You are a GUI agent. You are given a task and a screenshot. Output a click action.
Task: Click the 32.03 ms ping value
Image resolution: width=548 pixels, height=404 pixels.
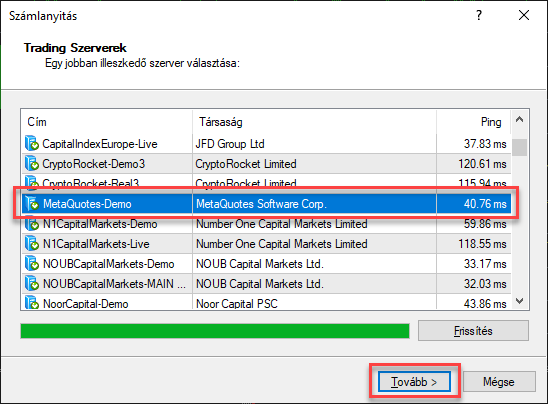click(485, 283)
